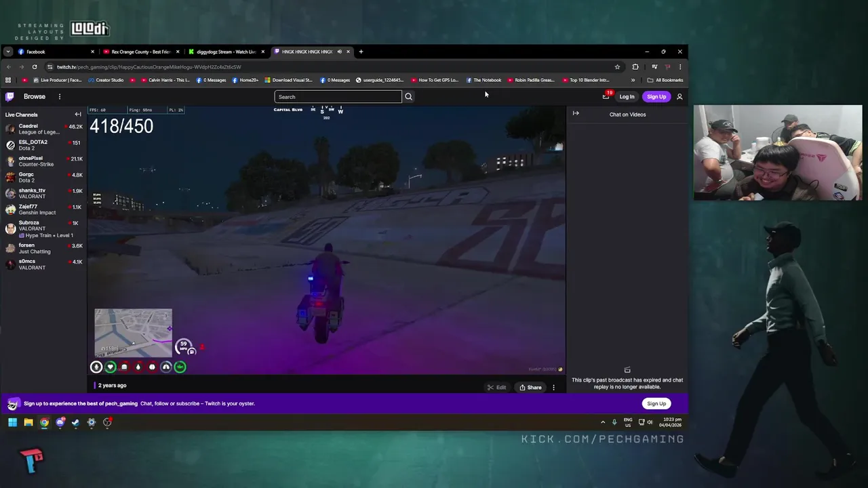Open Browse on Twitch navigation

click(35, 96)
